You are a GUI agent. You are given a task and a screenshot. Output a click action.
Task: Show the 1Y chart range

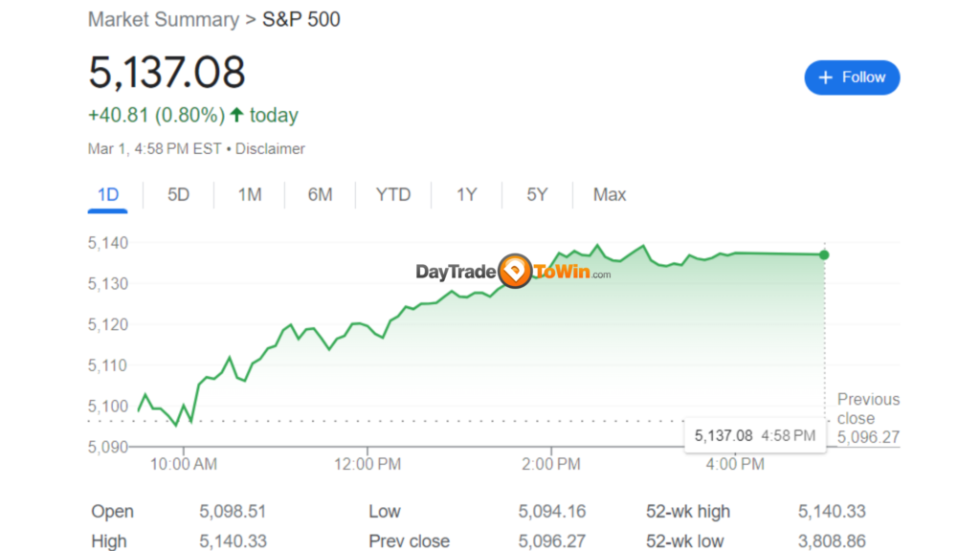[466, 195]
